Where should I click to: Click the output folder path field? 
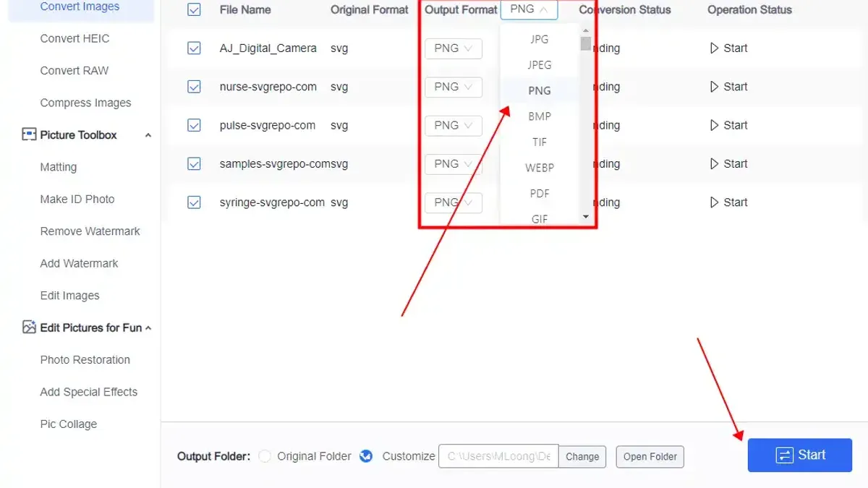(498, 457)
